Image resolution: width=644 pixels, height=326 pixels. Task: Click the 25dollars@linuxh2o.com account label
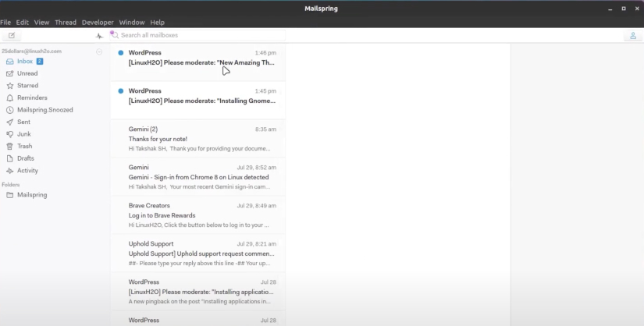click(32, 51)
